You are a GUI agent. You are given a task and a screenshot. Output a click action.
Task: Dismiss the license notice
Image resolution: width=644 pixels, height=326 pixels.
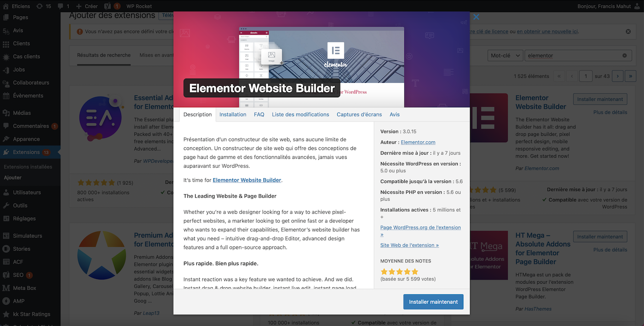tap(628, 32)
